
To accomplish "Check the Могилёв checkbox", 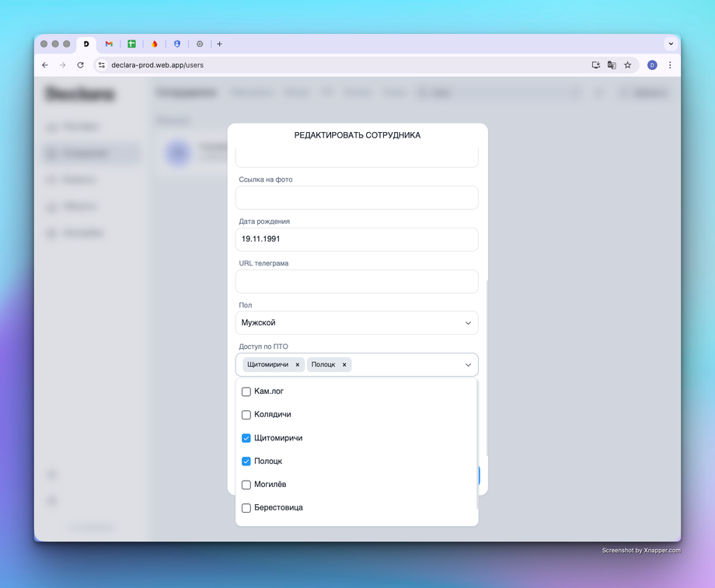I will coord(246,485).
